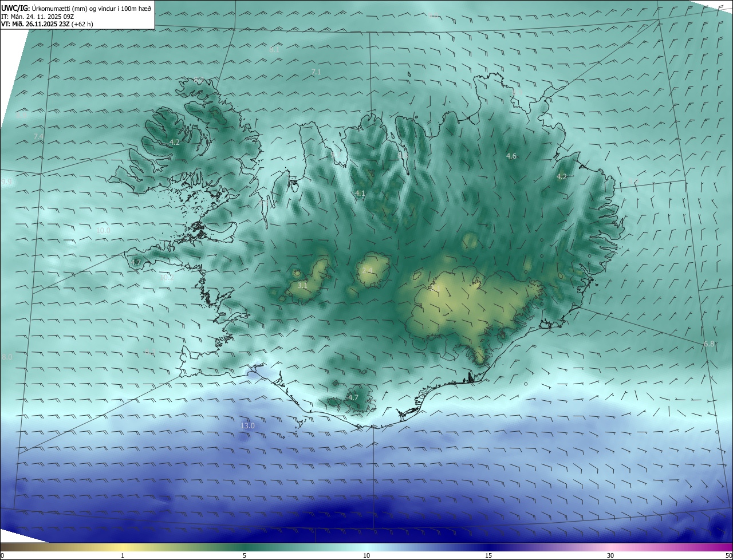Image resolution: width=733 pixels, height=560 pixels.
Task: Click the 1 tick on the color scale
Action: (x=123, y=555)
